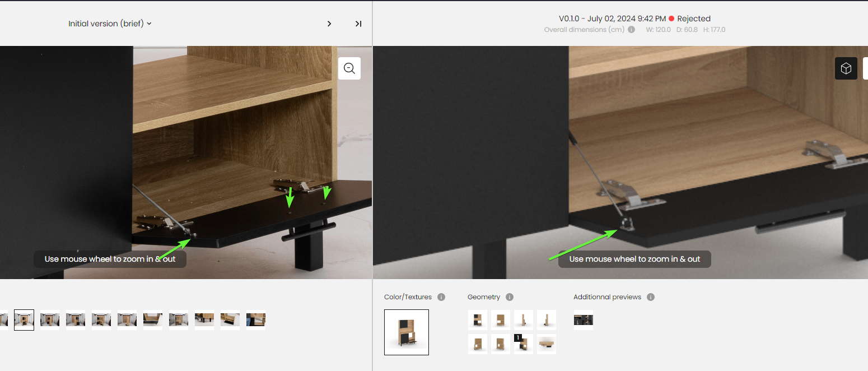Open the last brief thumbnail in the strip

256,320
